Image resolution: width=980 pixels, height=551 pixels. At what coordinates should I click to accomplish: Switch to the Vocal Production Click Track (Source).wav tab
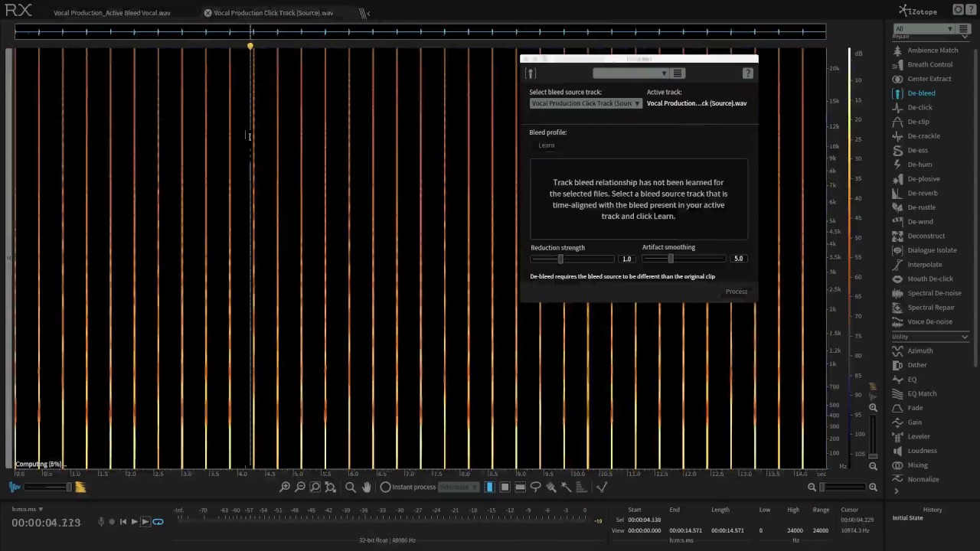[273, 13]
